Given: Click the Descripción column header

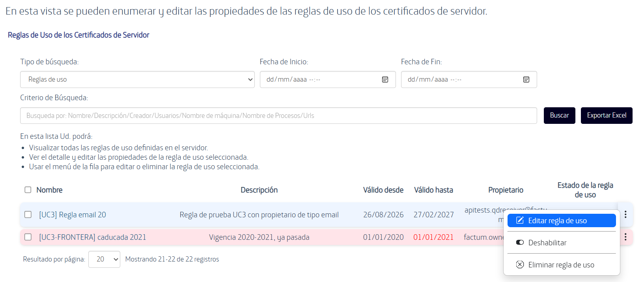Looking at the screenshot, I should click(259, 190).
